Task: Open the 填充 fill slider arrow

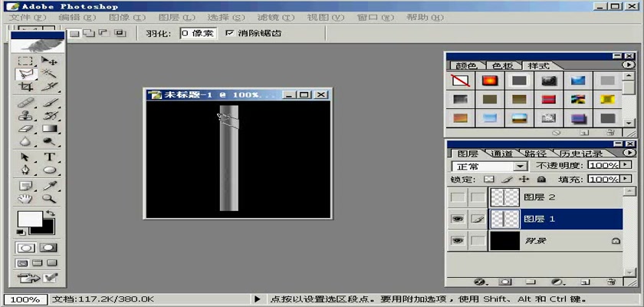Action: coord(626,179)
